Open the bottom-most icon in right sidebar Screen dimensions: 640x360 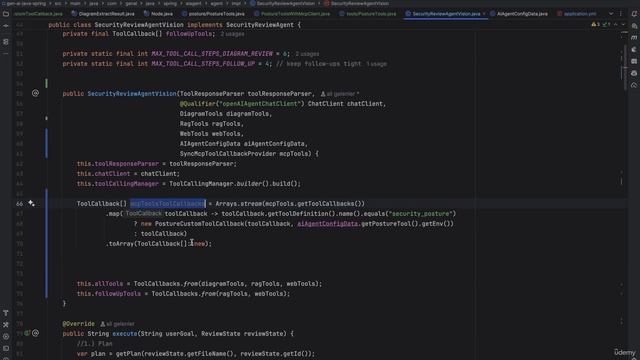click(634, 85)
